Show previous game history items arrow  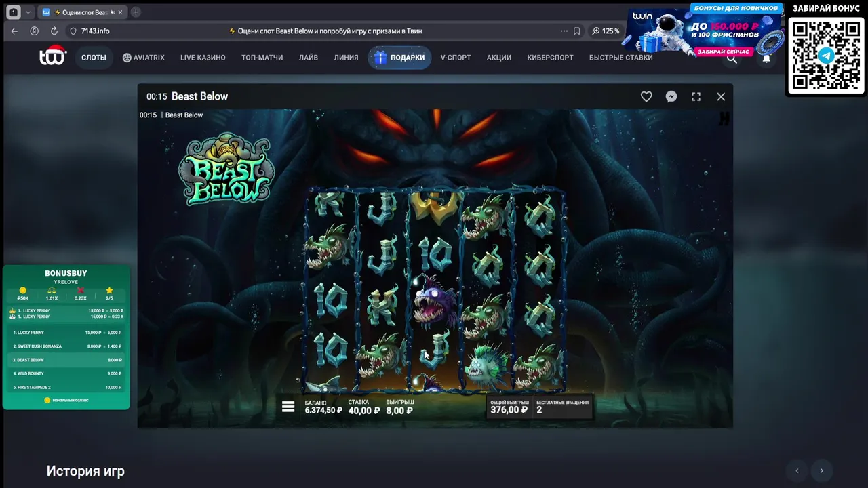coord(797,470)
